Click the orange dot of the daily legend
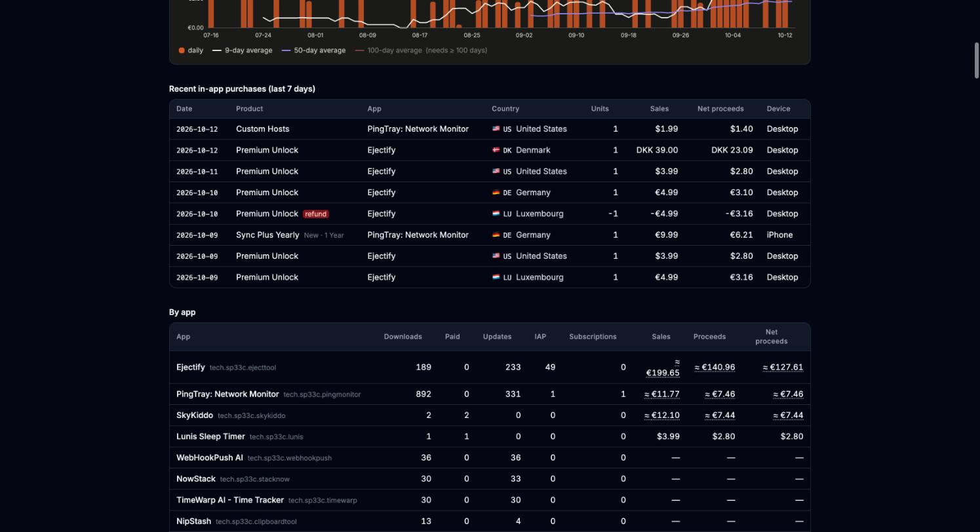The height and width of the screenshot is (532, 980). click(x=182, y=50)
